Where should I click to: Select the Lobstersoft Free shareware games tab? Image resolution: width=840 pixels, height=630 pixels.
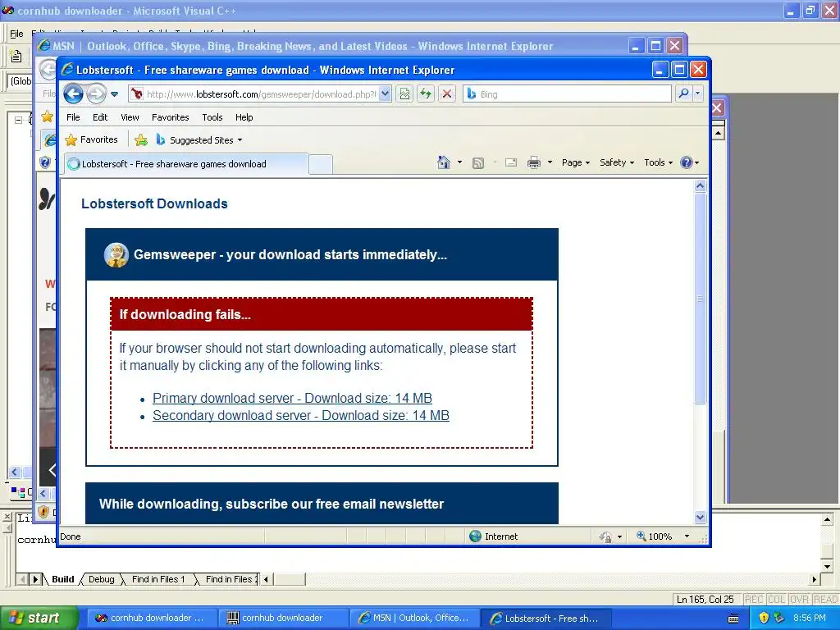[186, 164]
